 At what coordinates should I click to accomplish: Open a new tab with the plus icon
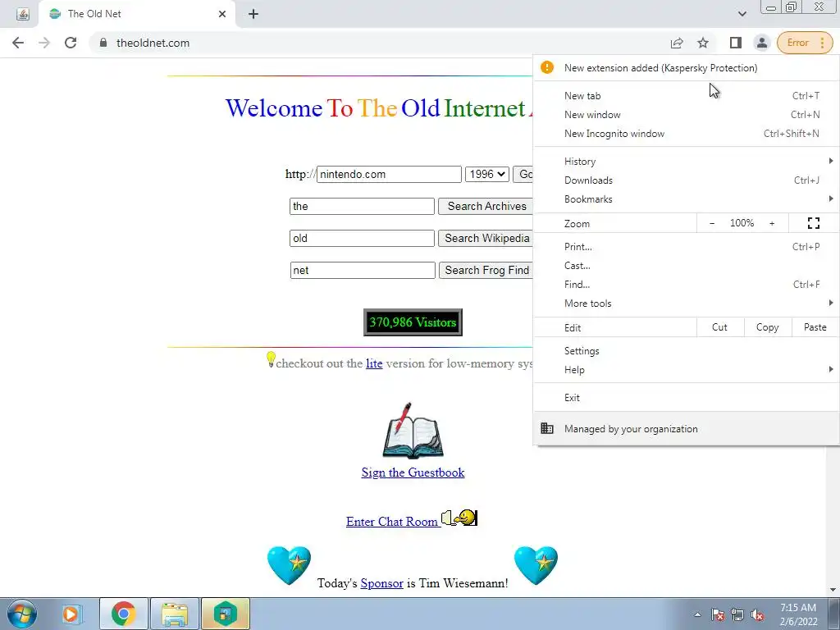pos(253,14)
